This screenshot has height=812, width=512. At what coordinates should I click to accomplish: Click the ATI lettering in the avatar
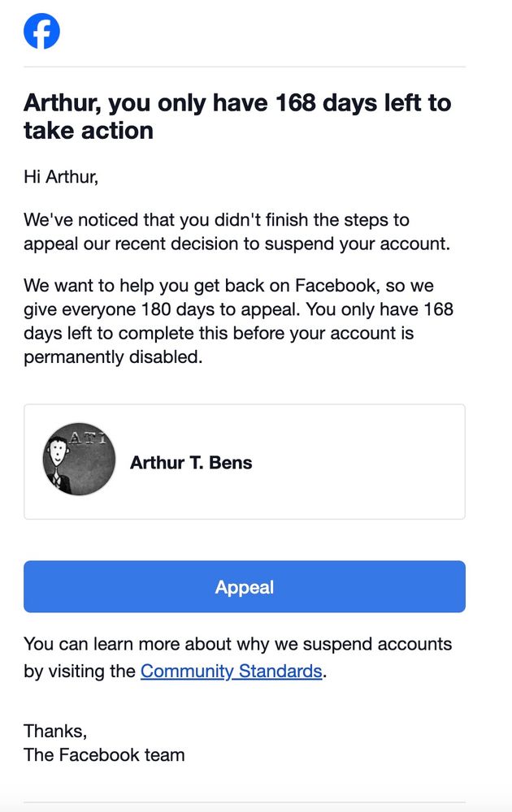(x=86, y=438)
